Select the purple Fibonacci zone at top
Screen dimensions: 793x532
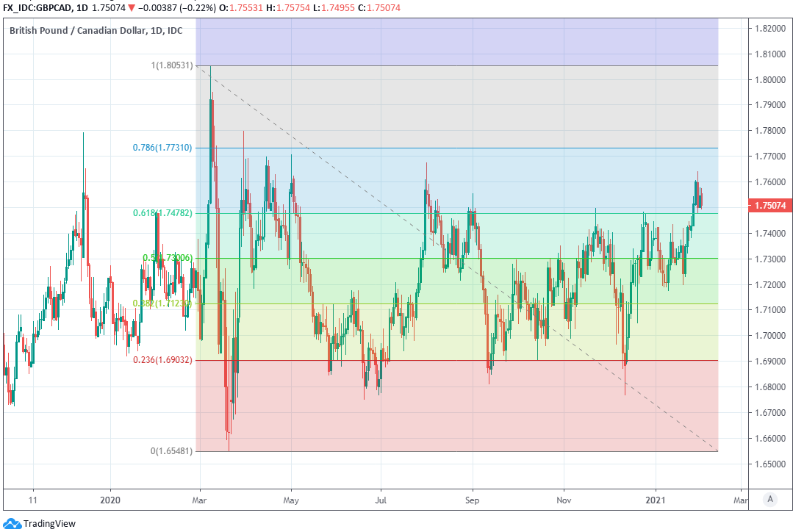coord(456,41)
